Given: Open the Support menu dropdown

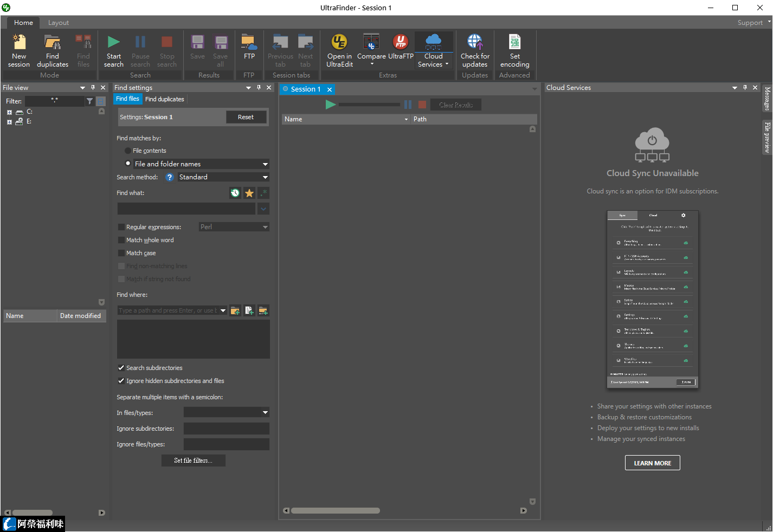Looking at the screenshot, I should 754,23.
